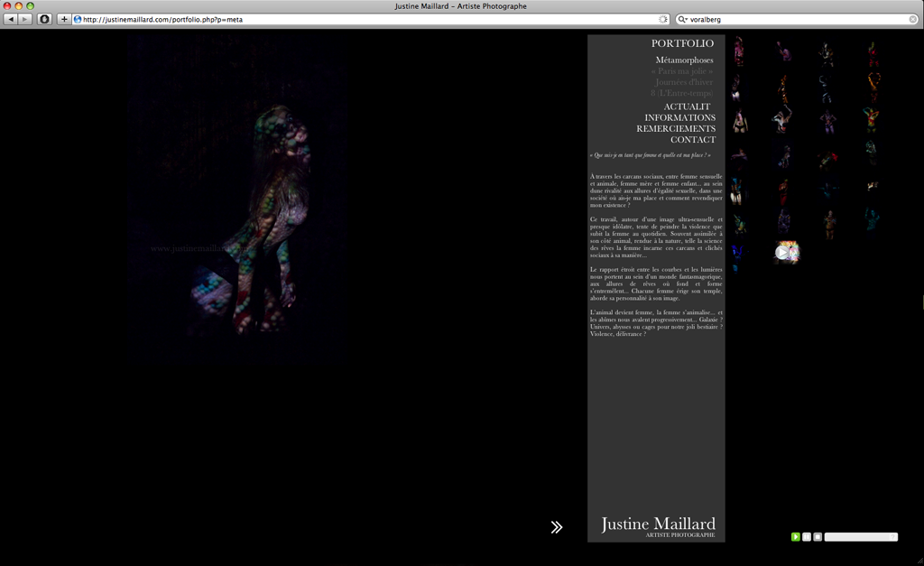Select the Métamorphoses portfolio series
This screenshot has height=566, width=924.
tap(684, 60)
